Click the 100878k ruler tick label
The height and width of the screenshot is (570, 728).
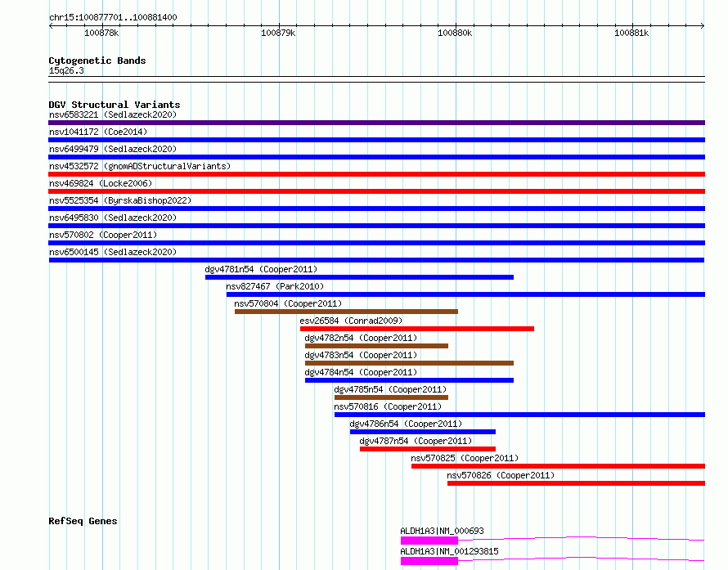[101, 34]
